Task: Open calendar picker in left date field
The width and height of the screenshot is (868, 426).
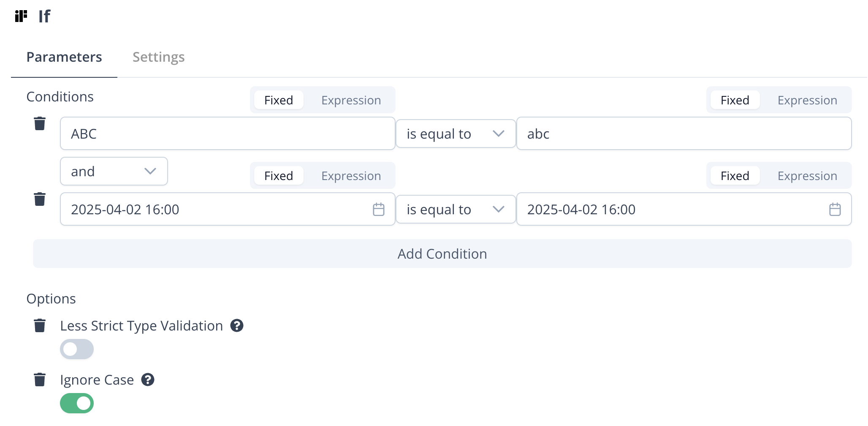Action: coord(379,210)
